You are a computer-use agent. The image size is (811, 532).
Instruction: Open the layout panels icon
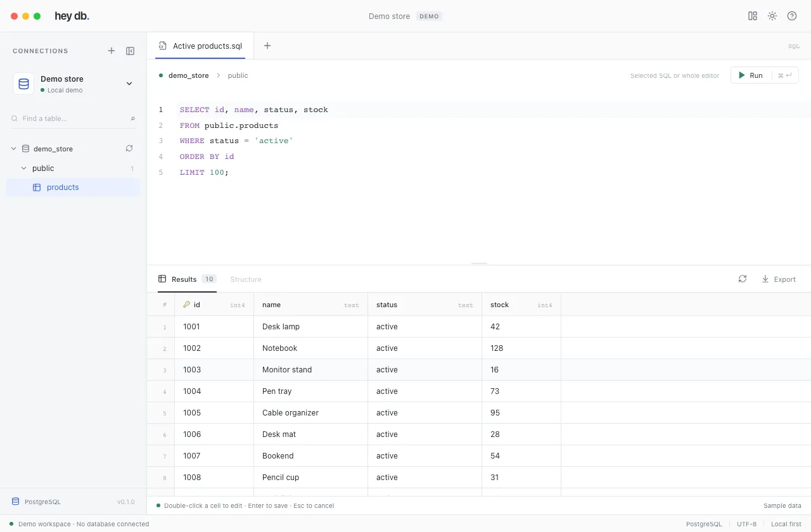[753, 16]
